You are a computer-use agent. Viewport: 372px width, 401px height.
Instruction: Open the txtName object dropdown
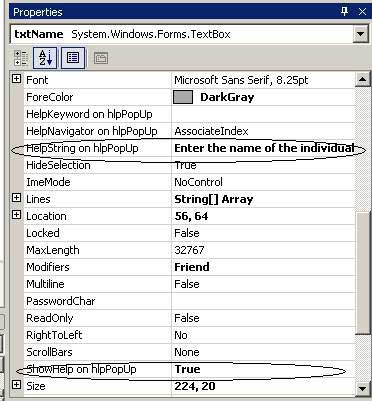click(360, 34)
